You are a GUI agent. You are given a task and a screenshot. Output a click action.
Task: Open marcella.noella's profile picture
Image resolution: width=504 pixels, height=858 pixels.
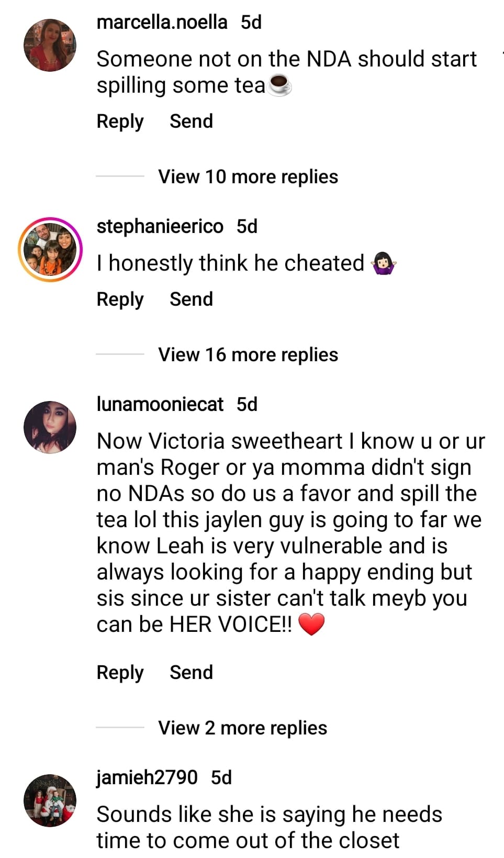(50, 45)
